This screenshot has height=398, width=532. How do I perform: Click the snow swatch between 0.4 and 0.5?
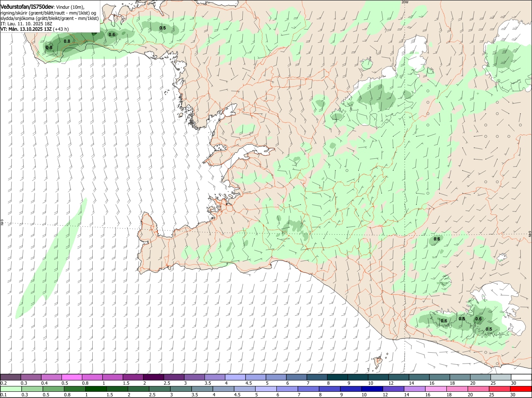tap(52, 377)
